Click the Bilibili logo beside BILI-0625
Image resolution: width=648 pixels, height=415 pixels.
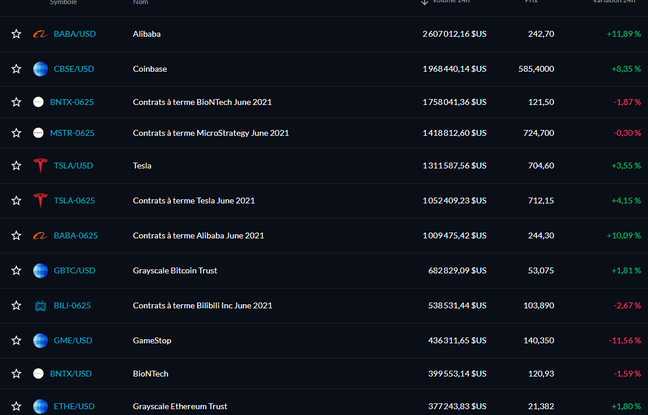point(40,306)
